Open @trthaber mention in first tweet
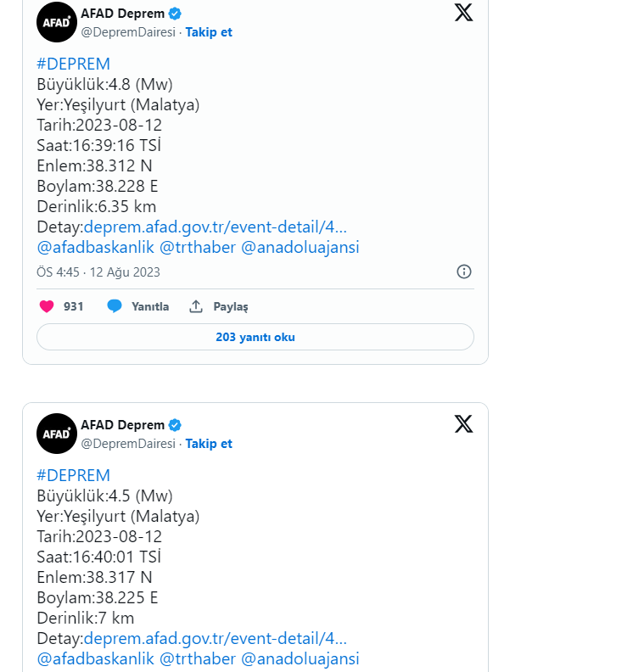Image resolution: width=622 pixels, height=672 pixels. pos(198,247)
